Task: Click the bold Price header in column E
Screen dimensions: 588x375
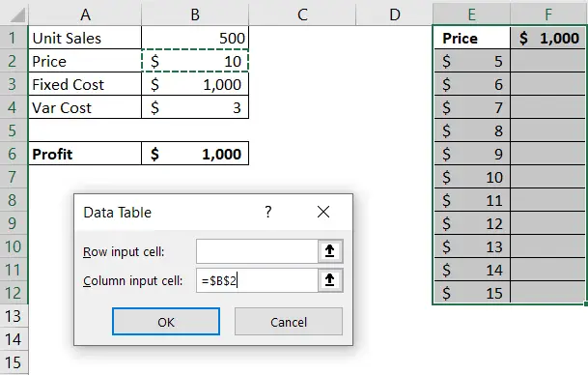Action: [472, 38]
